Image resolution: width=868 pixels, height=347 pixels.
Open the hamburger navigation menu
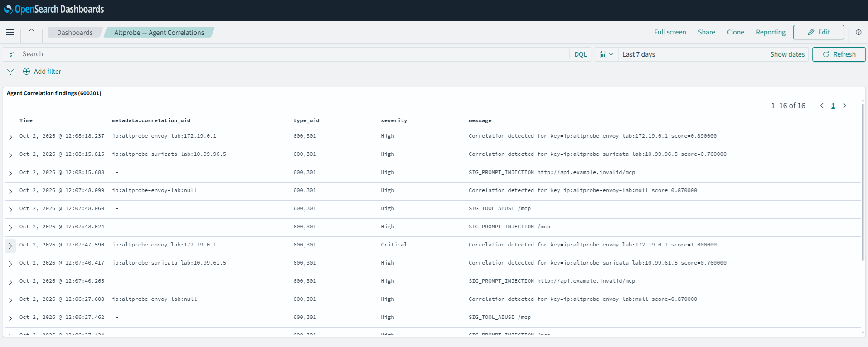(x=10, y=32)
